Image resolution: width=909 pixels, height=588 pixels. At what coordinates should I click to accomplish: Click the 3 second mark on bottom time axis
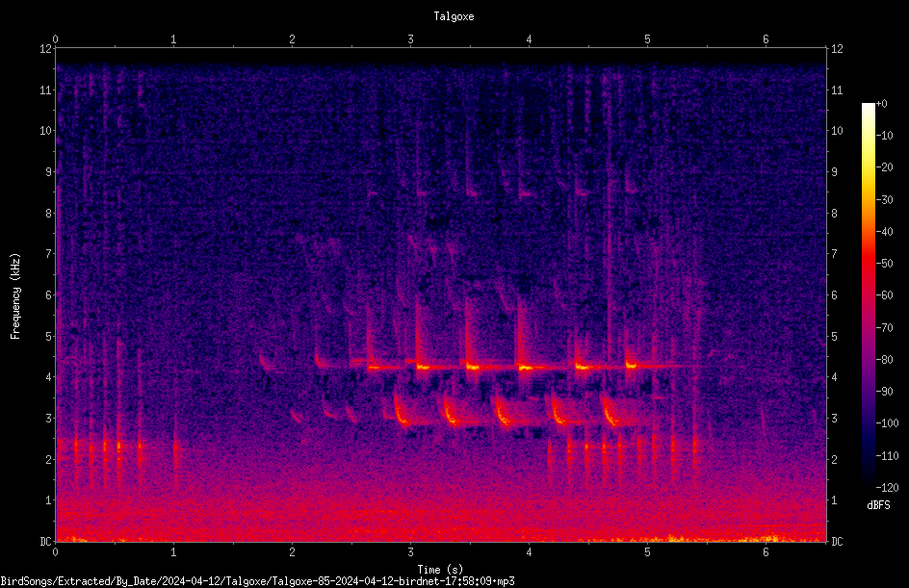410,552
